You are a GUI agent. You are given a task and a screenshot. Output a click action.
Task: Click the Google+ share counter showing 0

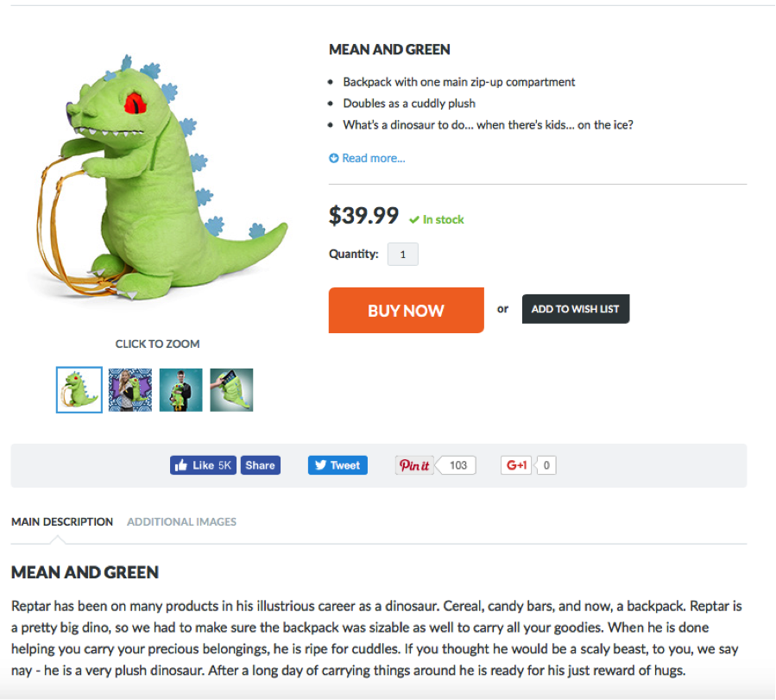546,464
